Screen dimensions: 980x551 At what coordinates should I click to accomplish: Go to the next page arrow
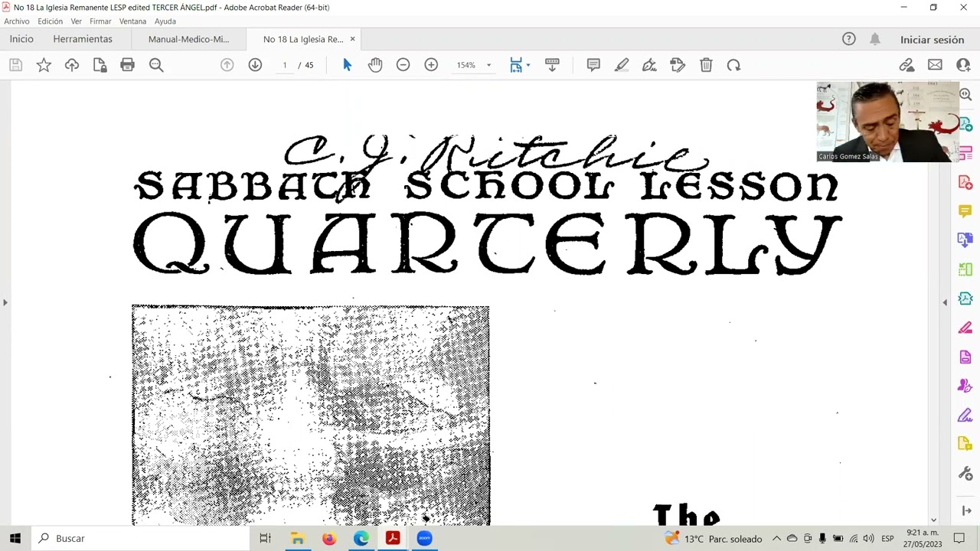coord(255,65)
